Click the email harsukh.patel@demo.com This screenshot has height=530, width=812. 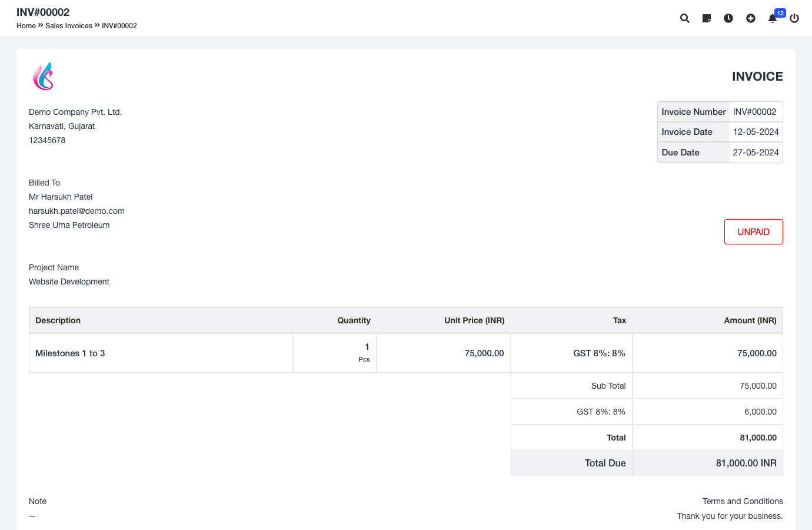coord(76,210)
